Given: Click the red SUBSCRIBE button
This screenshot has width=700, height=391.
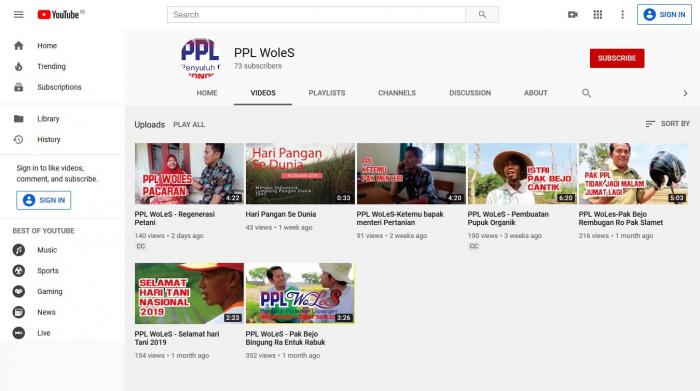Looking at the screenshot, I should 617,58.
